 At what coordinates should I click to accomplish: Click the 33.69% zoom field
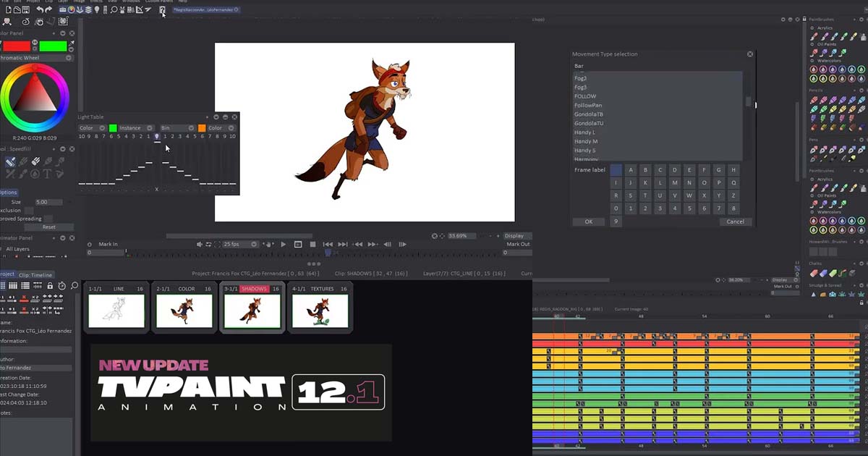tap(461, 236)
